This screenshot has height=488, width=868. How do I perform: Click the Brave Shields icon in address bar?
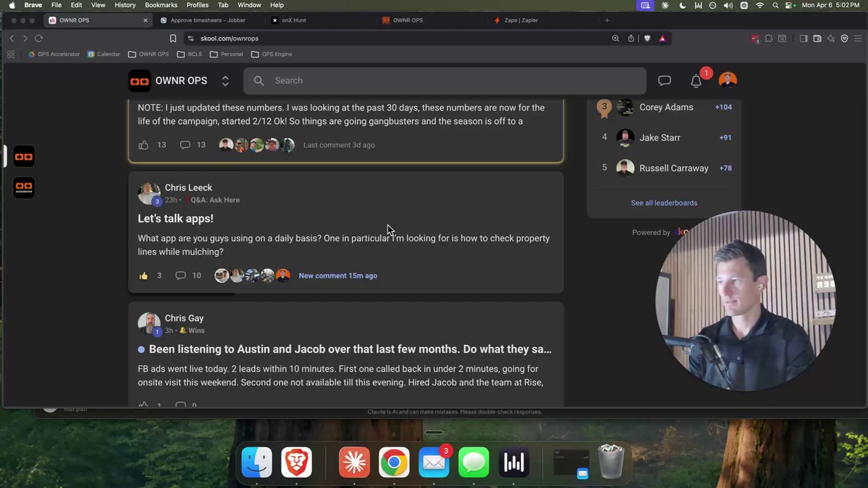pyautogui.click(x=646, y=38)
